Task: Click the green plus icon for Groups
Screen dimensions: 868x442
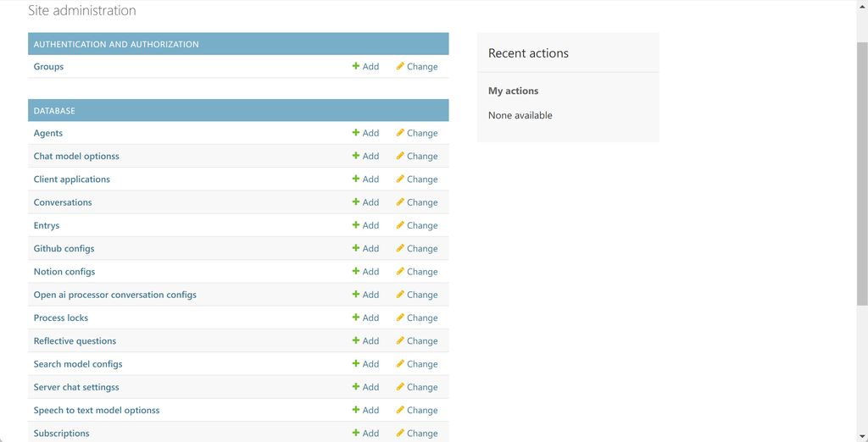Action: [356, 67]
